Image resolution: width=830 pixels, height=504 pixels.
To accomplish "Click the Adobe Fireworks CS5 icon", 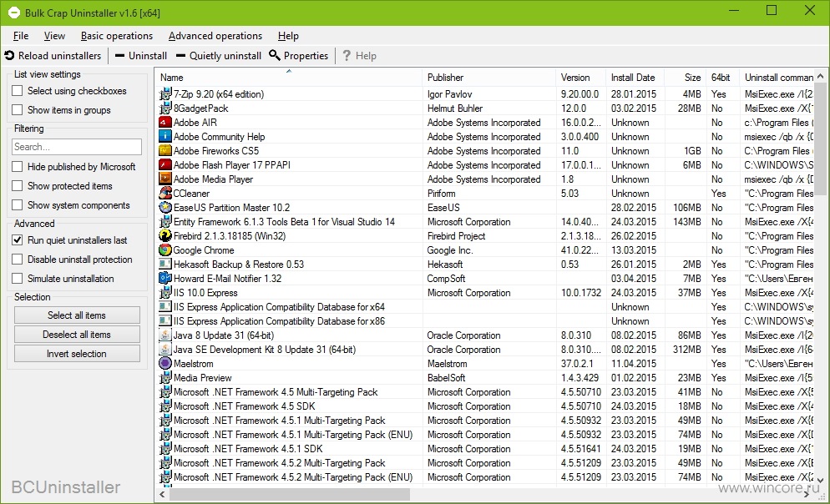I will pos(165,151).
